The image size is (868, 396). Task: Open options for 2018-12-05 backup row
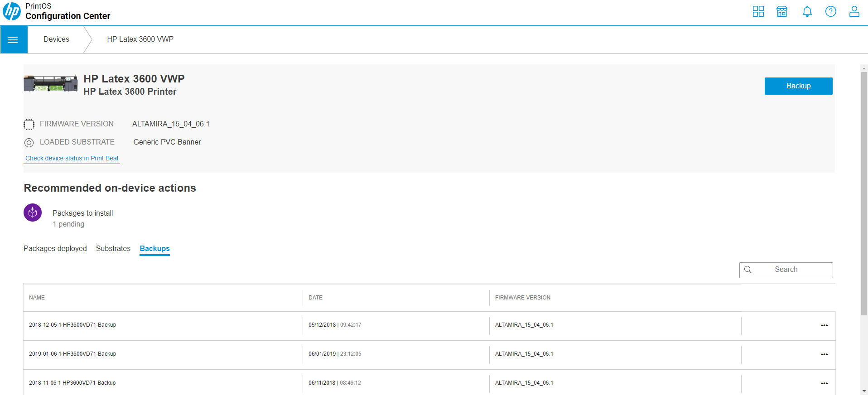824,325
